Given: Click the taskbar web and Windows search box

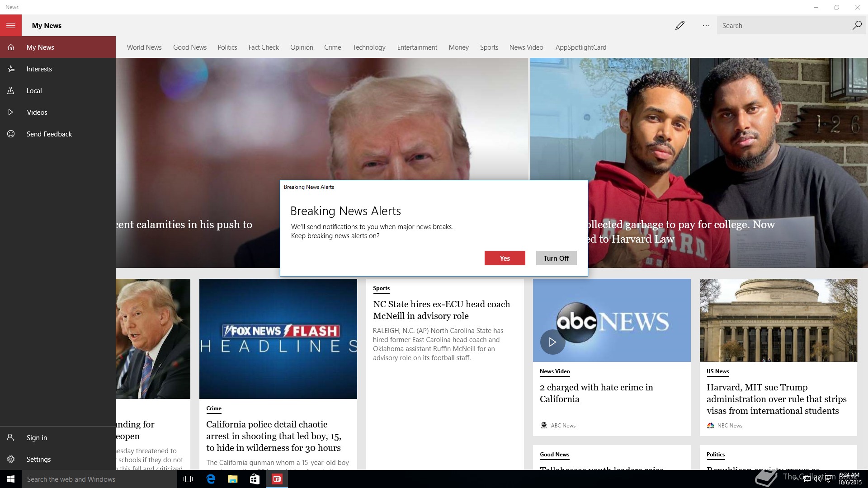Looking at the screenshot, I should pos(99,479).
